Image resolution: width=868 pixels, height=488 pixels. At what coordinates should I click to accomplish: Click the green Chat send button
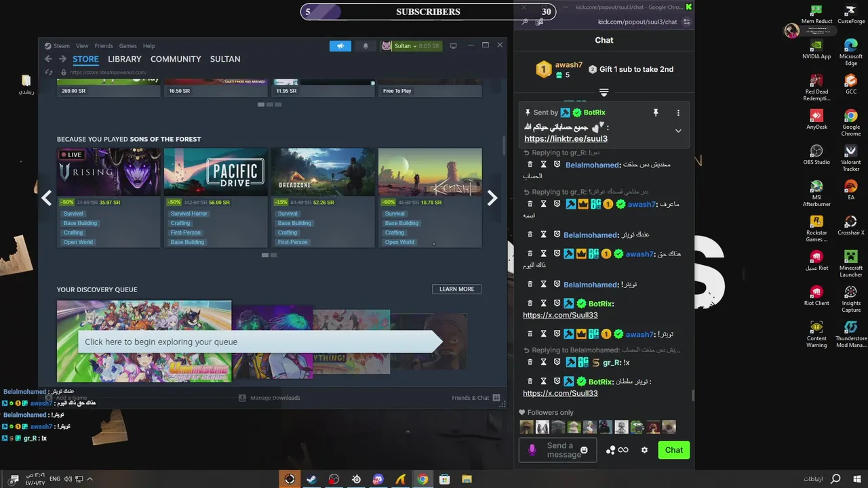(674, 450)
